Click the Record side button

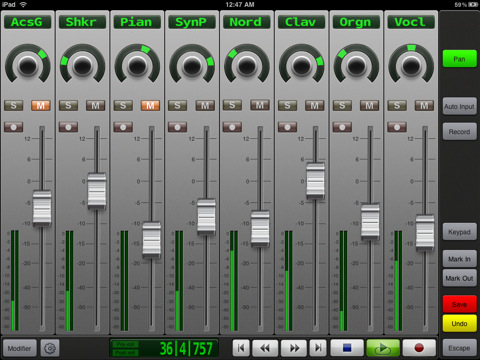point(459,132)
